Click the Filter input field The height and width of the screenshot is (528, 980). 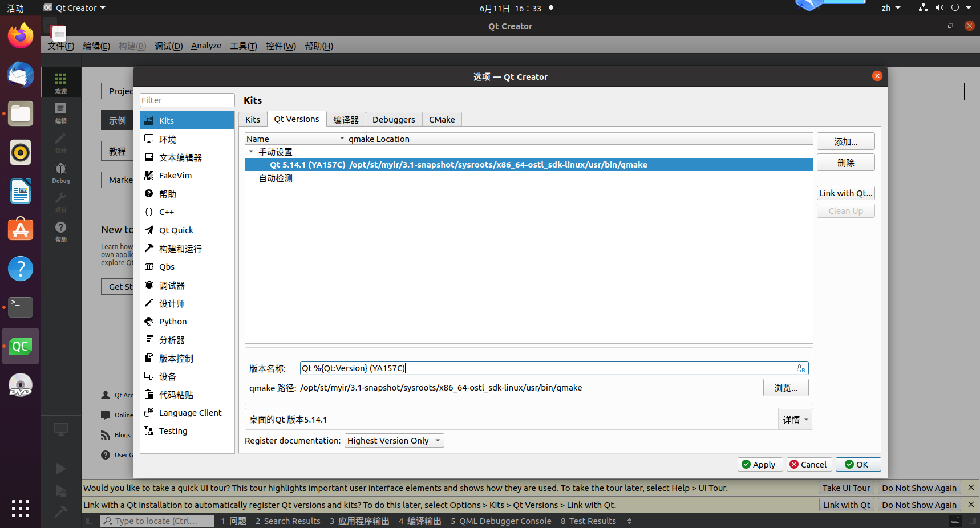(187, 100)
